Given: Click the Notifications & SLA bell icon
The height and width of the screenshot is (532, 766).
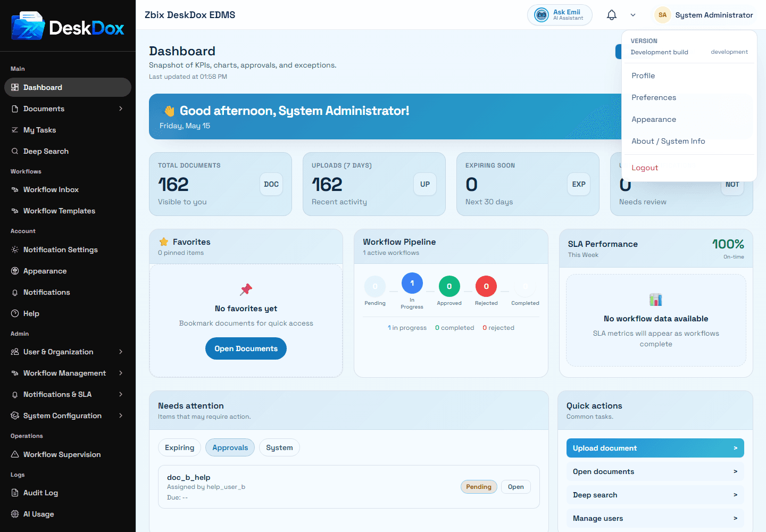Looking at the screenshot, I should 15,394.
